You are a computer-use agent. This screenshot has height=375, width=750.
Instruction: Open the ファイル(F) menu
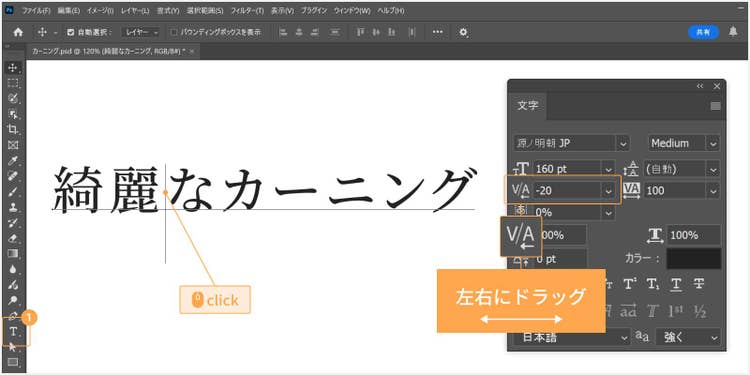coord(36,11)
